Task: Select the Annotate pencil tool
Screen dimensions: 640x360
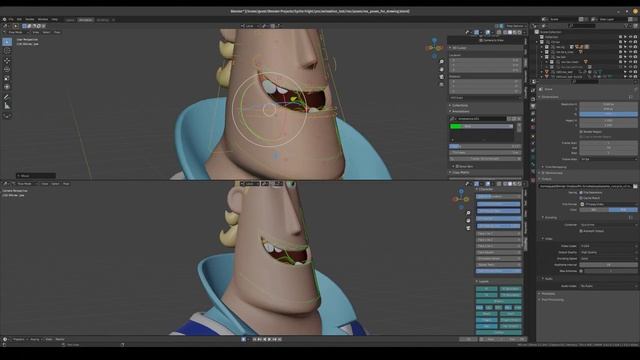Action: coord(7,97)
